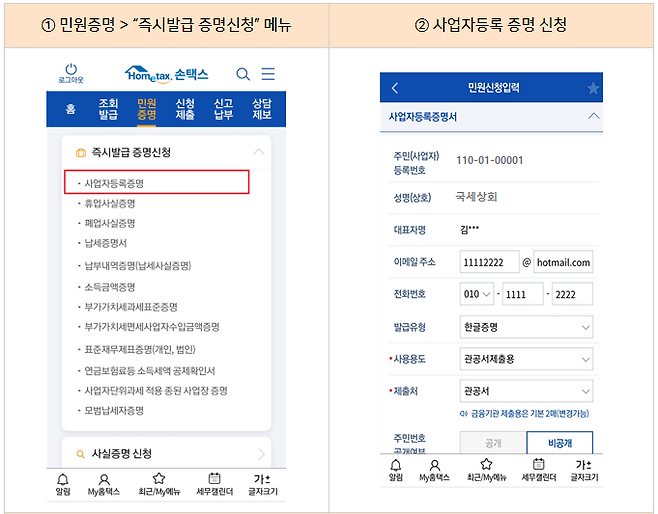Viewport: 658px width, 514px height.
Task: Open the 발급유형 dropdown showing 한글증명
Action: [x=525, y=327]
